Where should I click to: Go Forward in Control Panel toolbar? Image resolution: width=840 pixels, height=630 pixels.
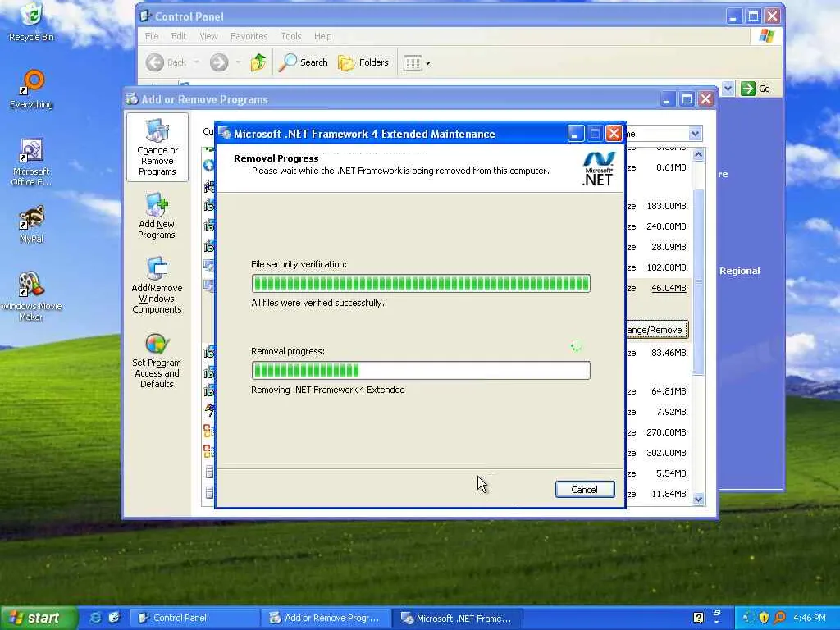click(x=218, y=62)
